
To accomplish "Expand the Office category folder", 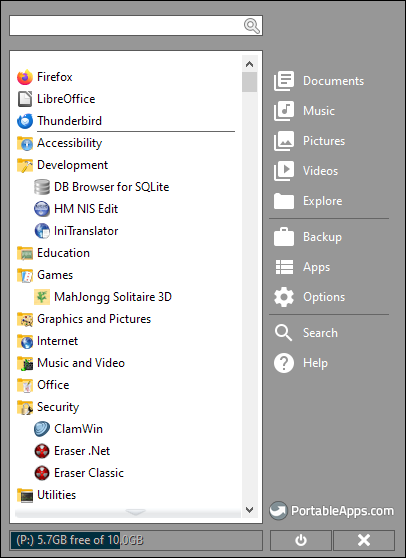I will point(25,385).
